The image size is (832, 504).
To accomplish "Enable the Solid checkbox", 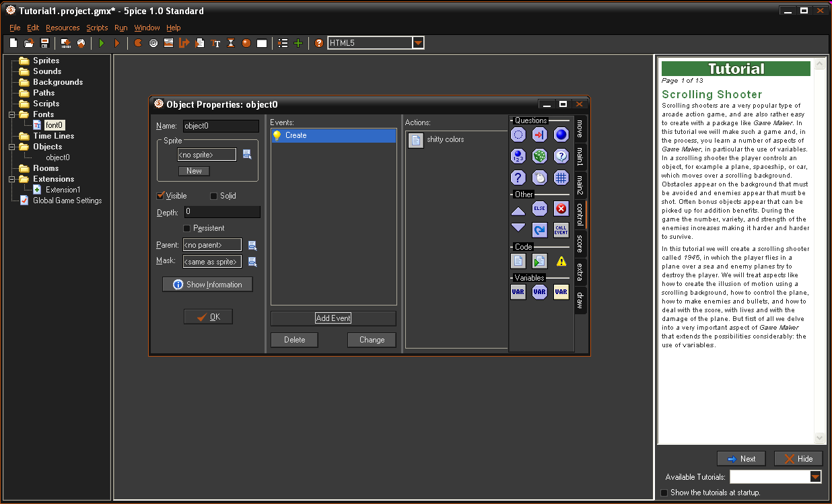I will tap(214, 196).
